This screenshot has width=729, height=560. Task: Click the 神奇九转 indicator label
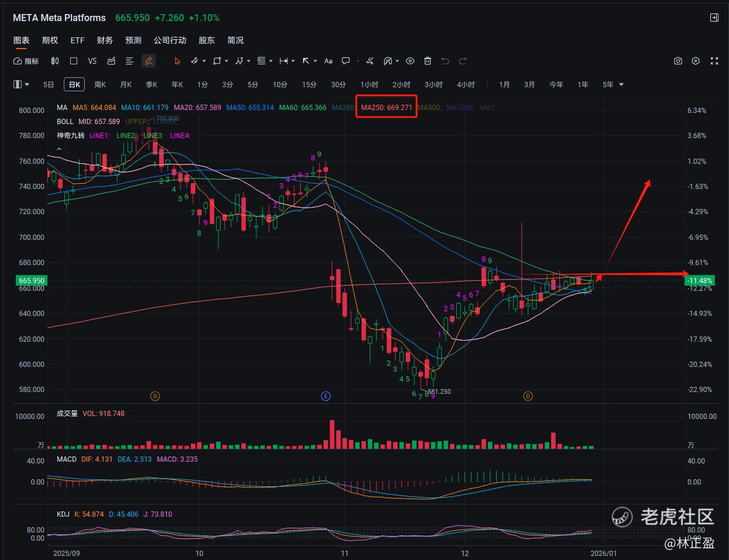tap(71, 136)
